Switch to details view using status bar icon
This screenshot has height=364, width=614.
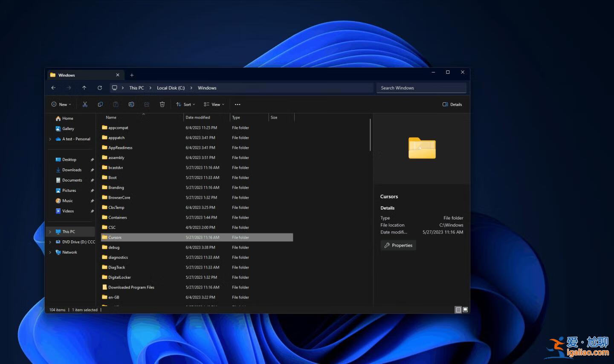(x=458, y=309)
